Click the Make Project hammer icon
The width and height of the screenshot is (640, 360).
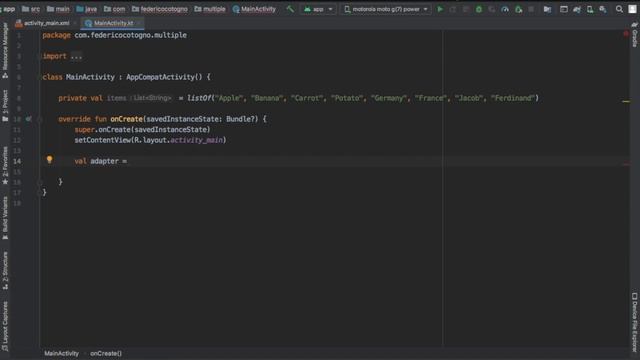click(290, 9)
